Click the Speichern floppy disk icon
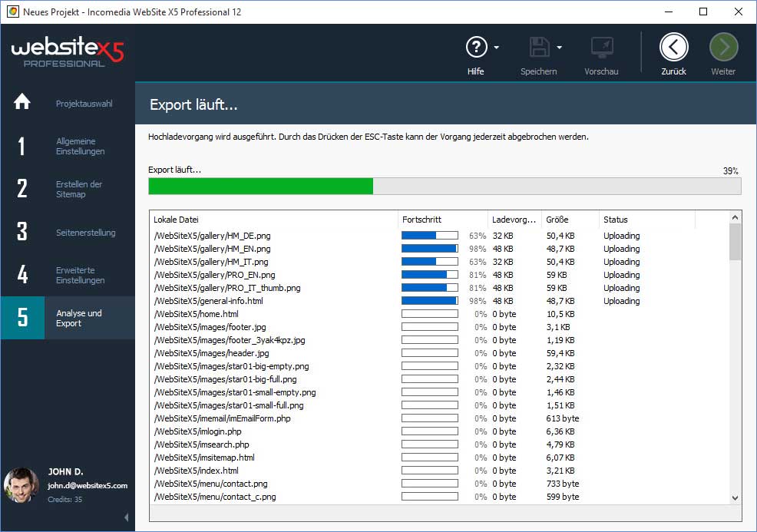 point(539,48)
